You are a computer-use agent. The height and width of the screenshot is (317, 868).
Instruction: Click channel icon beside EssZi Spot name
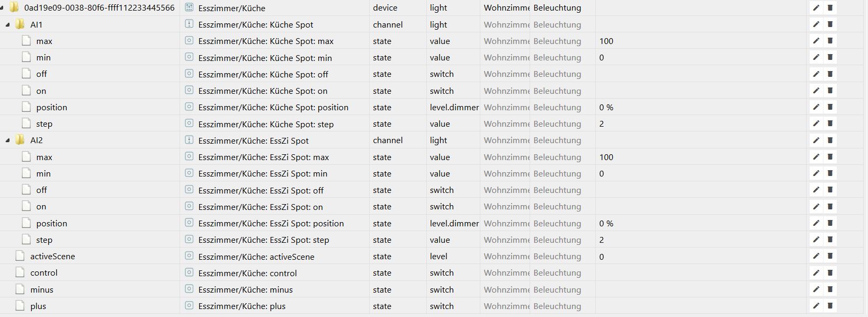(x=189, y=140)
